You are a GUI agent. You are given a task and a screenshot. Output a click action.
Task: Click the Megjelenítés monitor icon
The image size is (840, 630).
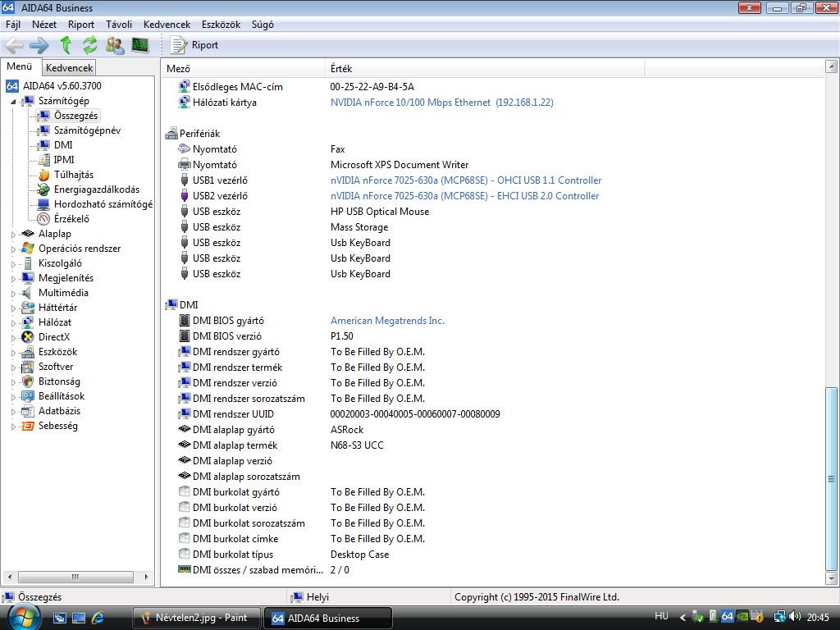coord(27,278)
